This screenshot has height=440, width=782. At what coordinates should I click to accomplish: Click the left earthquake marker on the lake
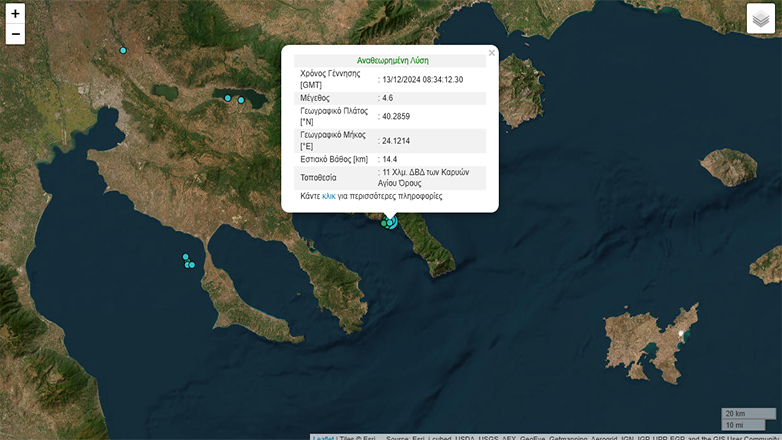tap(228, 98)
